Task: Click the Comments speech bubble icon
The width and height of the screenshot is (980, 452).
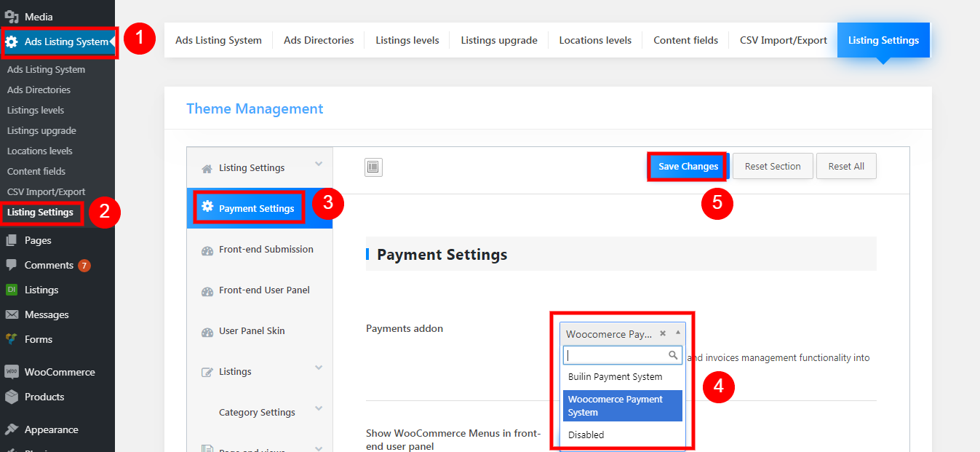Action: coord(12,265)
